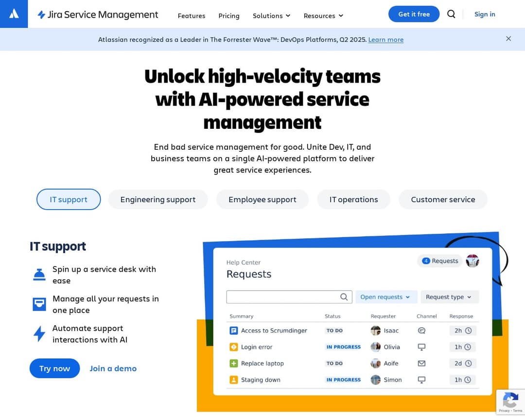
Task: Click the TO DO status for Replace laptop
Action: [334, 364]
